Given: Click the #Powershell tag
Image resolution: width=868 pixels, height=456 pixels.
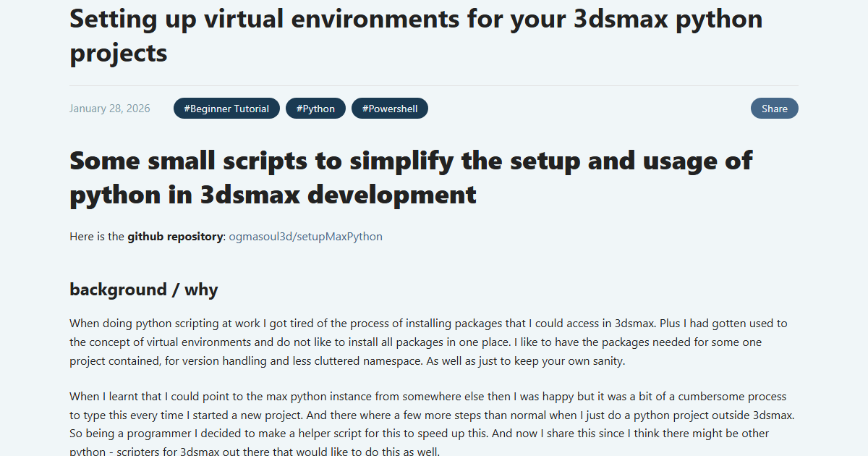Looking at the screenshot, I should 389,108.
